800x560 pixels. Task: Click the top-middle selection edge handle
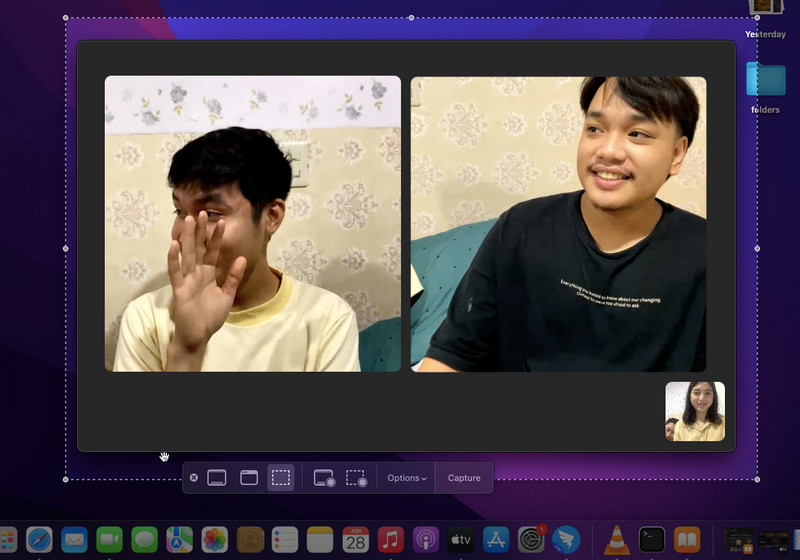click(411, 18)
